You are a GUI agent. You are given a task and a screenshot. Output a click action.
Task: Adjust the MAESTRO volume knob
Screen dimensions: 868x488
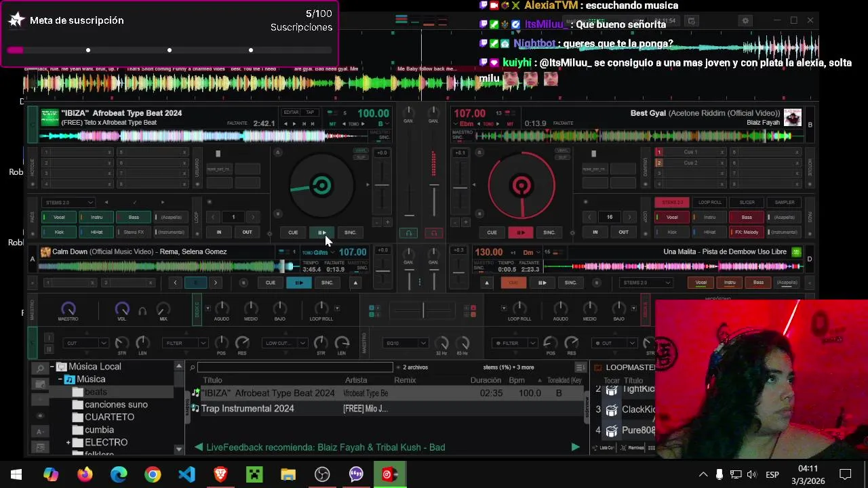point(68,309)
